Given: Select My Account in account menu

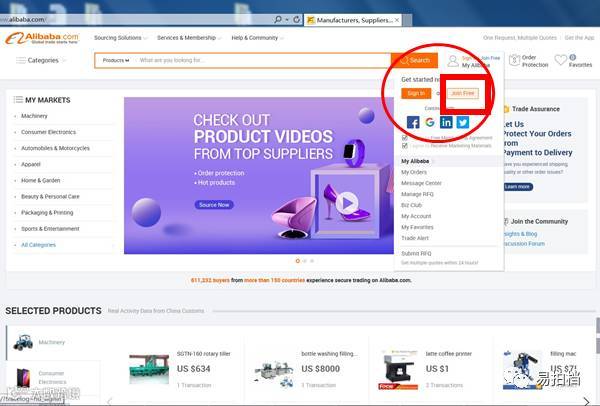Looking at the screenshot, I should pyautogui.click(x=416, y=216).
